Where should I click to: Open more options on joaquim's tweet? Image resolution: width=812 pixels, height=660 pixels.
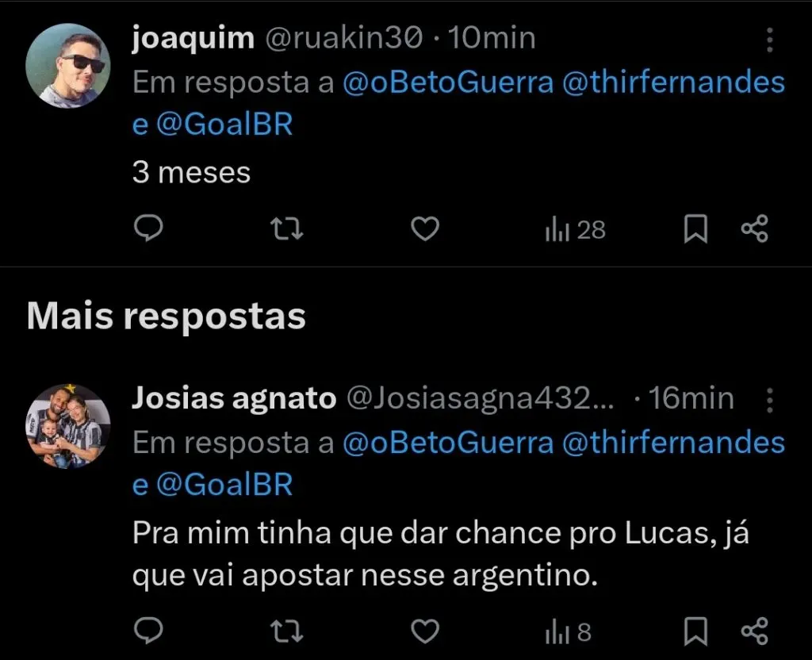(x=768, y=41)
